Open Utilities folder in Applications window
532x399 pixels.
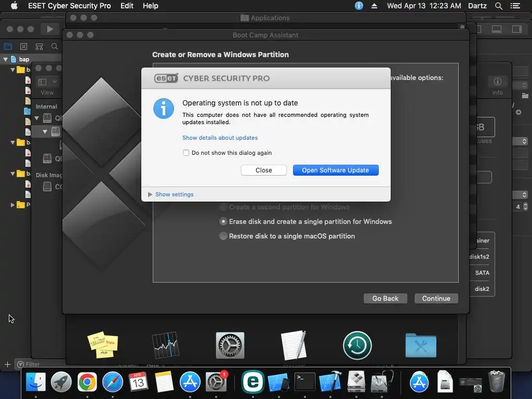tap(421, 345)
